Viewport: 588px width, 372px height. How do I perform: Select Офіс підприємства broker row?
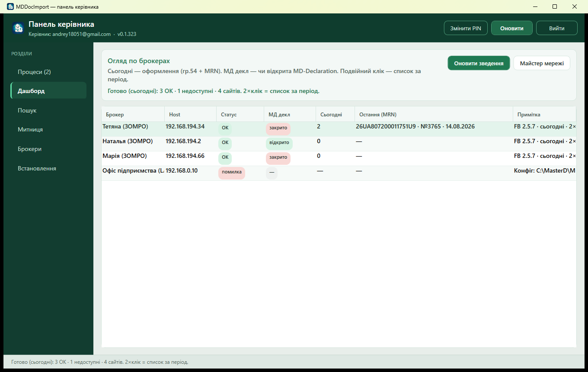pos(339,173)
